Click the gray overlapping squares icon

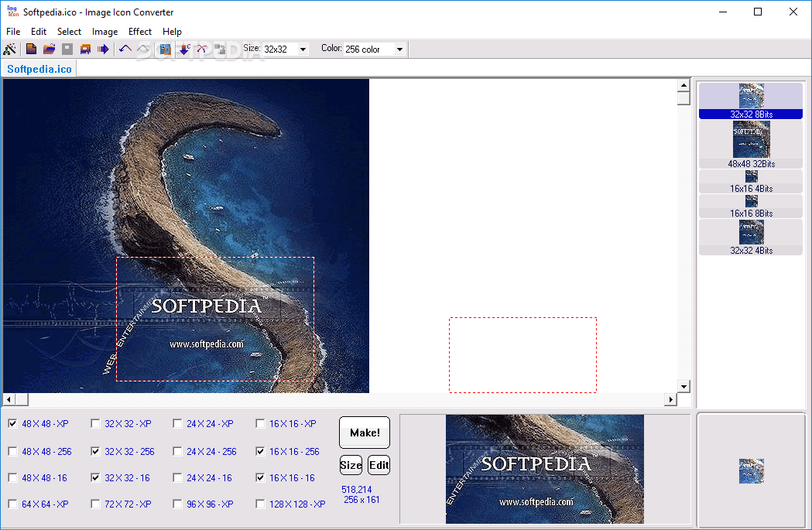(220, 50)
